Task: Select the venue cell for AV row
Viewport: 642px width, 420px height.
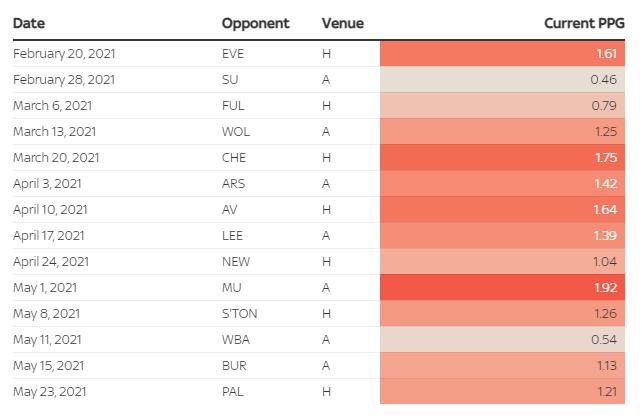Action: pyautogui.click(x=326, y=209)
